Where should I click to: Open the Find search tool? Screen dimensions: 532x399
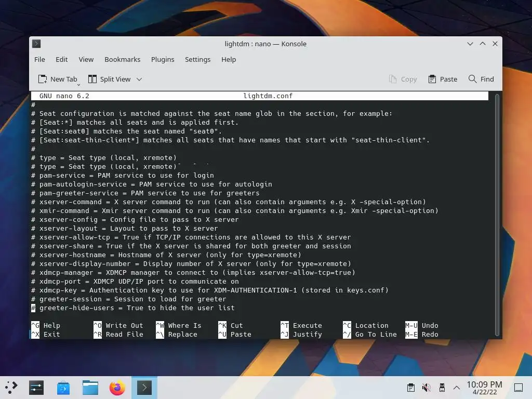click(x=481, y=79)
